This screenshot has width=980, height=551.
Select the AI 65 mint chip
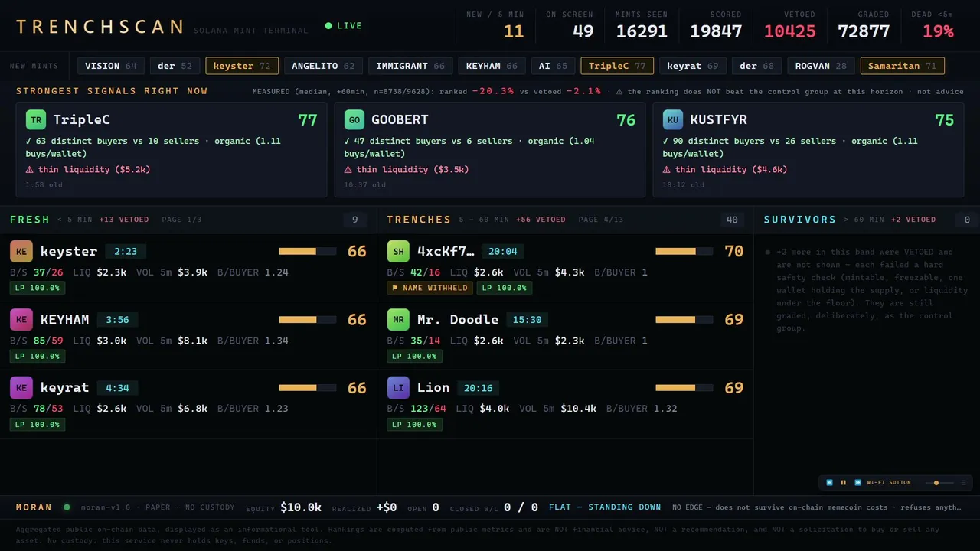pyautogui.click(x=554, y=66)
